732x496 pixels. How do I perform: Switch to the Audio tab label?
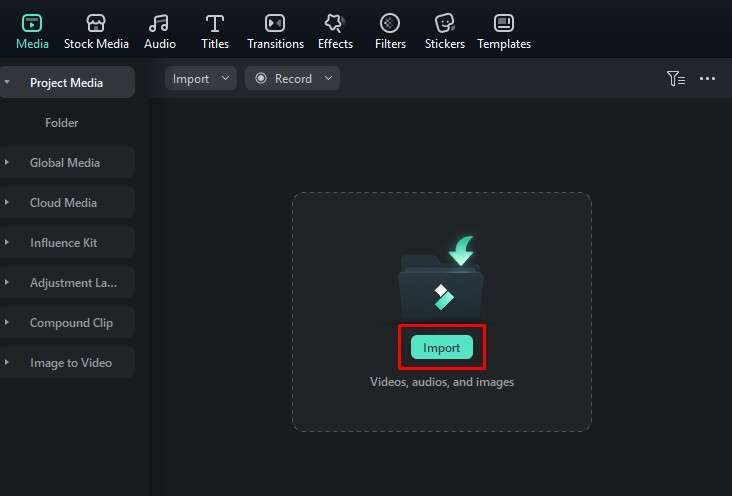click(160, 44)
